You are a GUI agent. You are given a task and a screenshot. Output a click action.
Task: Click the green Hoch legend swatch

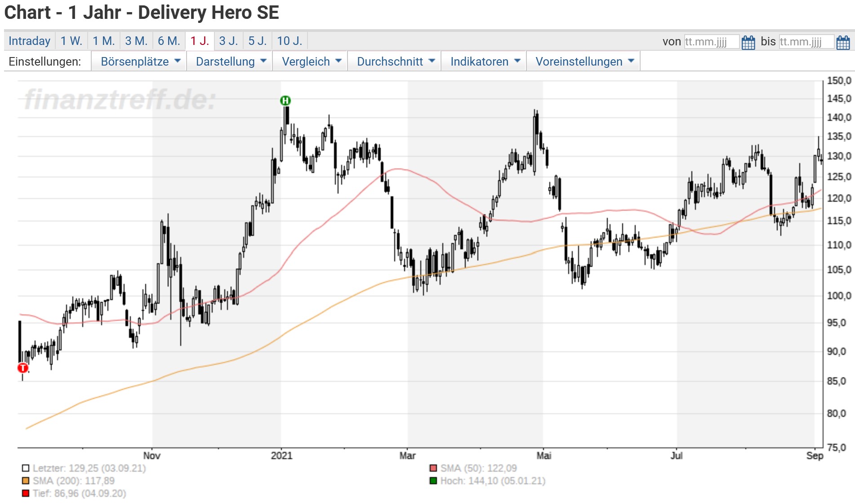pyautogui.click(x=433, y=481)
